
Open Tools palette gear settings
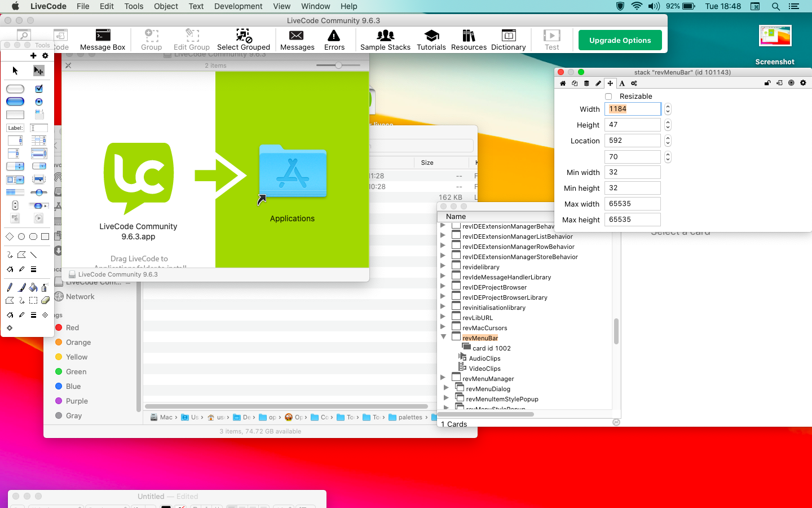[x=45, y=55]
